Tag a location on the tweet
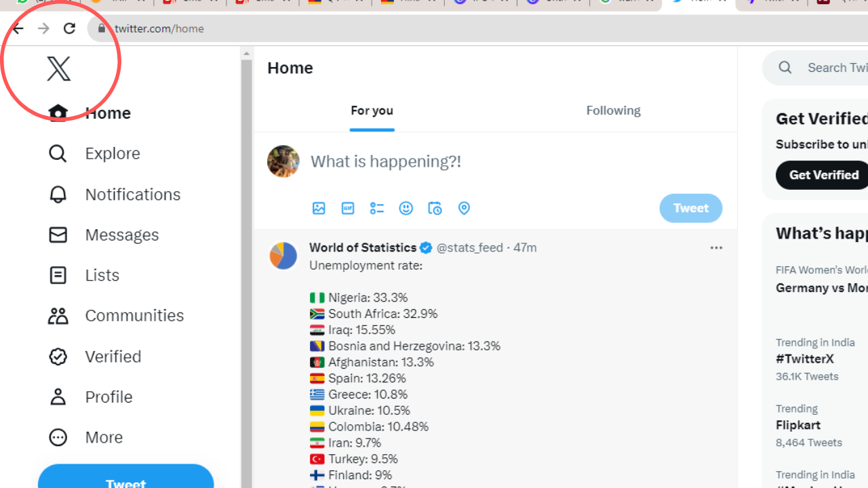The height and width of the screenshot is (488, 868). coord(464,208)
